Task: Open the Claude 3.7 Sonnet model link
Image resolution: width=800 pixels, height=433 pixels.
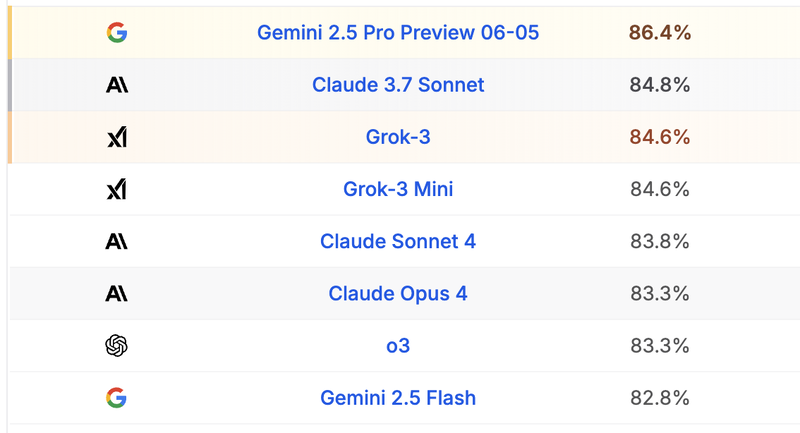Action: pos(398,85)
